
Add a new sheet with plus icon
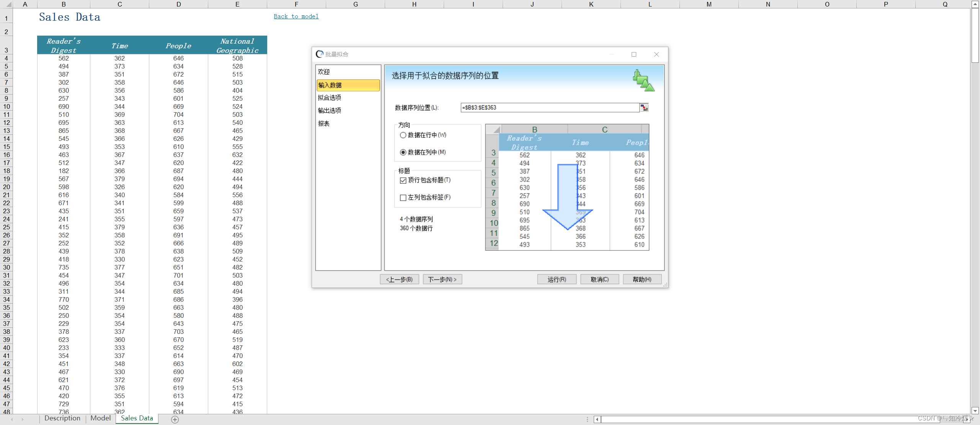[175, 419]
